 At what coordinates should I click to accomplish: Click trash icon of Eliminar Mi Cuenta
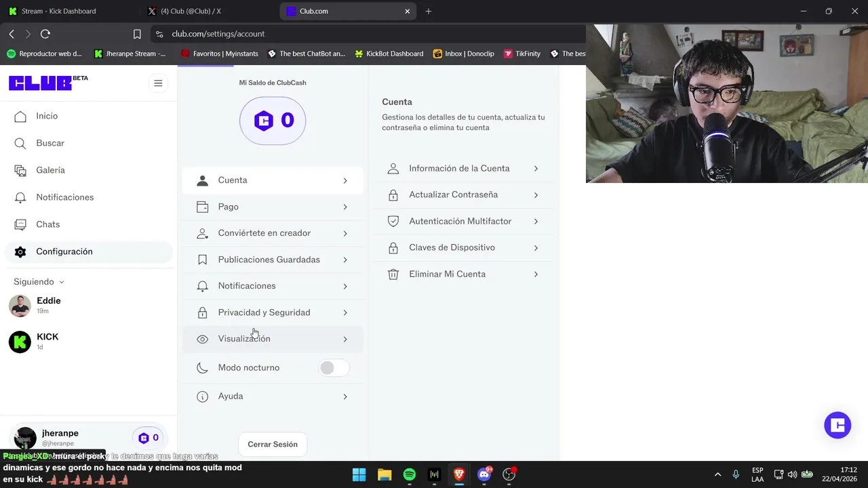point(393,274)
